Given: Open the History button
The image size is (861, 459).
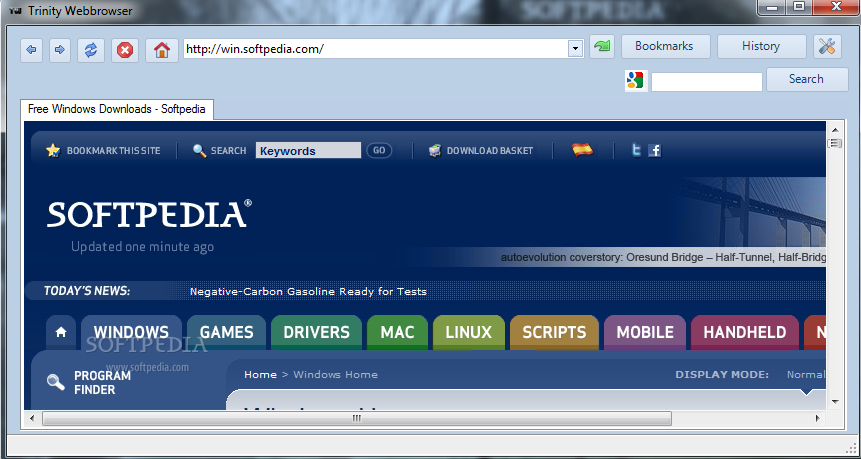Looking at the screenshot, I should click(762, 47).
